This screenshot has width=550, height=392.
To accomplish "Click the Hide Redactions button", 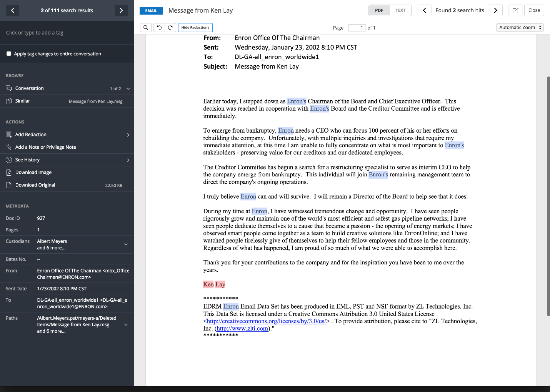I will tap(195, 28).
